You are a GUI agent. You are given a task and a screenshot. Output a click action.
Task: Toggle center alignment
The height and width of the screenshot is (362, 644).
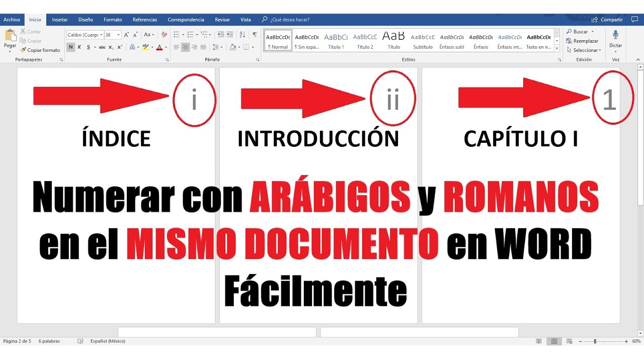pyautogui.click(x=186, y=47)
